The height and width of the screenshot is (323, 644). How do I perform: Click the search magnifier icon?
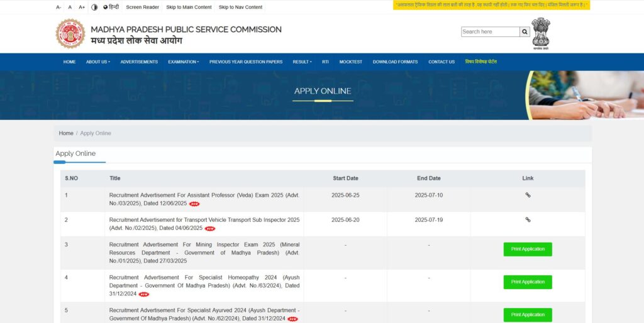(525, 32)
